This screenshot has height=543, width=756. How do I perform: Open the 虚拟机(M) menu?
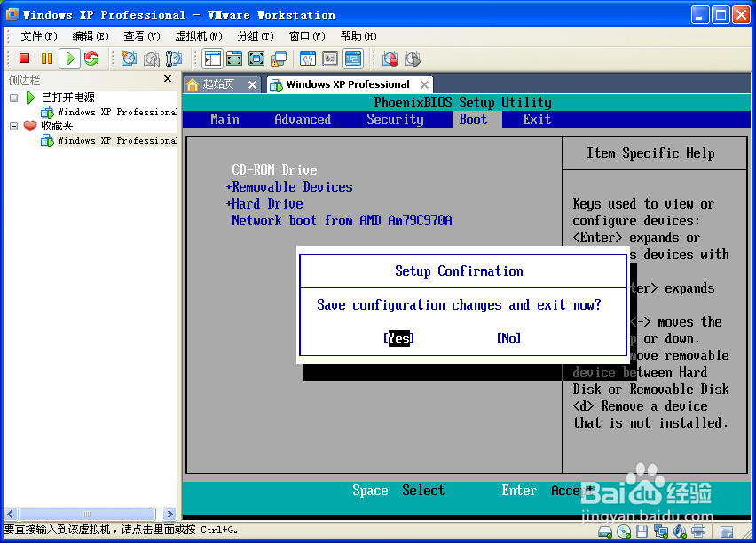199,36
